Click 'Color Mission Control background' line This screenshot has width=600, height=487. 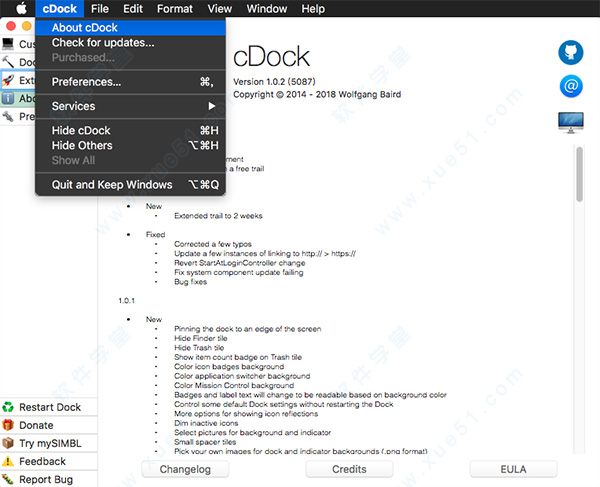234,385
